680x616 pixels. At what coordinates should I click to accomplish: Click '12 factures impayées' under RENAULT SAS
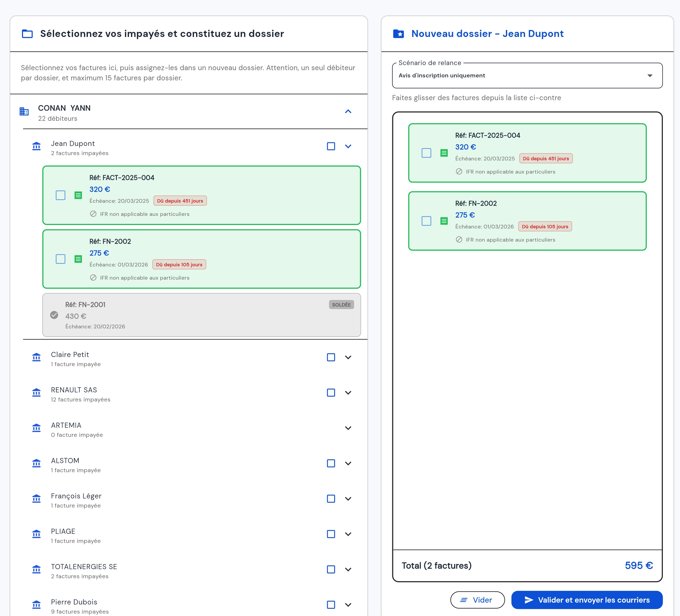click(x=81, y=400)
